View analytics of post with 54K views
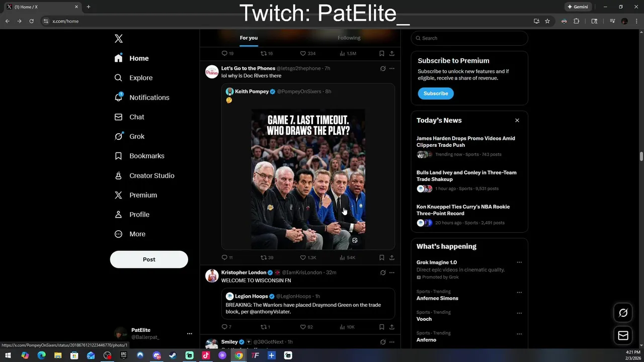Image resolution: width=644 pixels, height=362 pixels. click(x=348, y=257)
